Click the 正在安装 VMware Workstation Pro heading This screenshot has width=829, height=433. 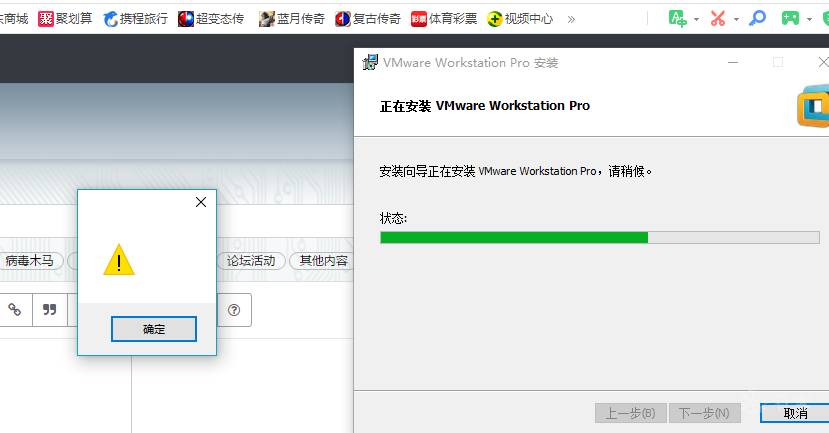(484, 106)
